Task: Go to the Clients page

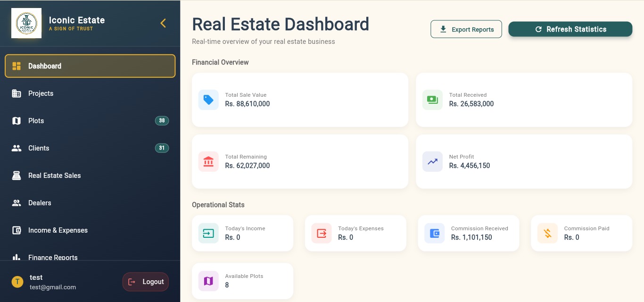Action: tap(90, 148)
